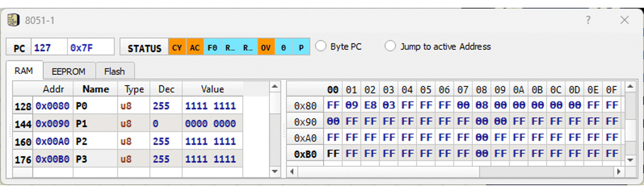Click the Dec column header
Screen dimensions: 644x193
[166, 89]
